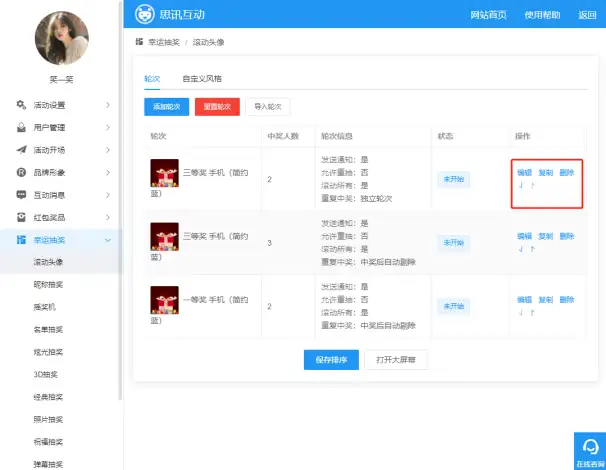Click the 打开大屏幕 button

[x=396, y=360]
